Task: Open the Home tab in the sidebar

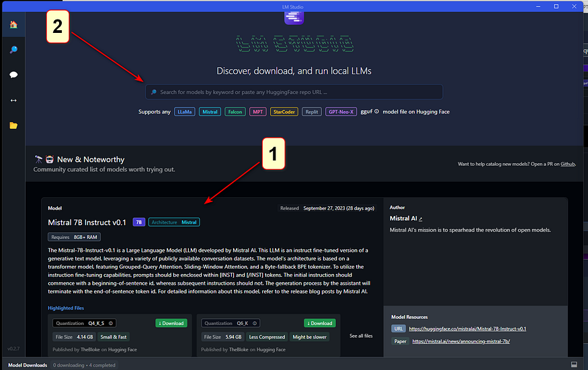Action: pyautogui.click(x=13, y=25)
